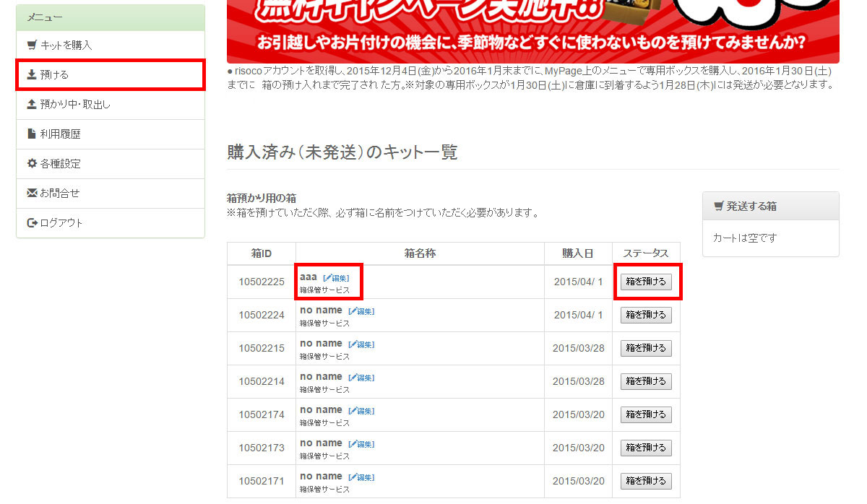Image resolution: width=867 pixels, height=504 pixels.
Task: Click box ID 10502173
Action: [x=262, y=448]
